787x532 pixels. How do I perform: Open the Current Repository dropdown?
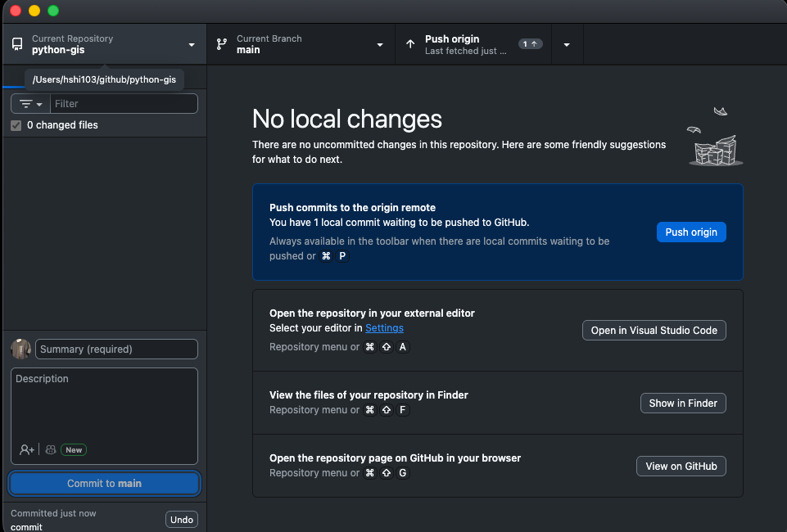click(191, 44)
